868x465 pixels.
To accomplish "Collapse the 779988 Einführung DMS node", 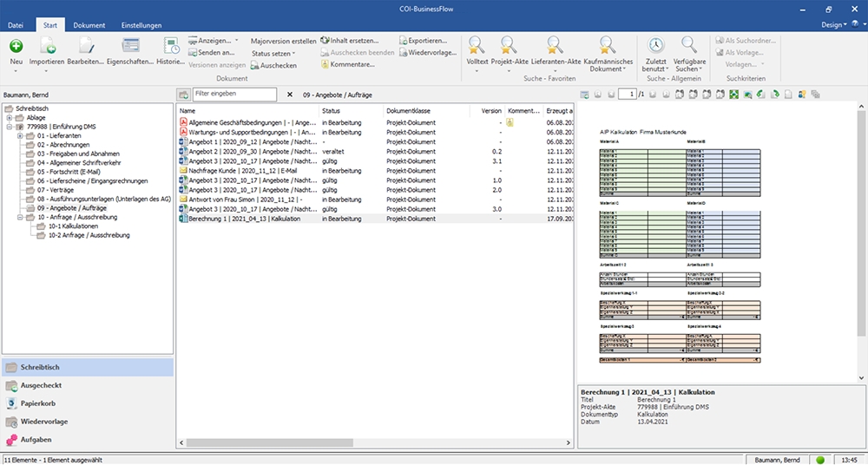I will click(9, 127).
